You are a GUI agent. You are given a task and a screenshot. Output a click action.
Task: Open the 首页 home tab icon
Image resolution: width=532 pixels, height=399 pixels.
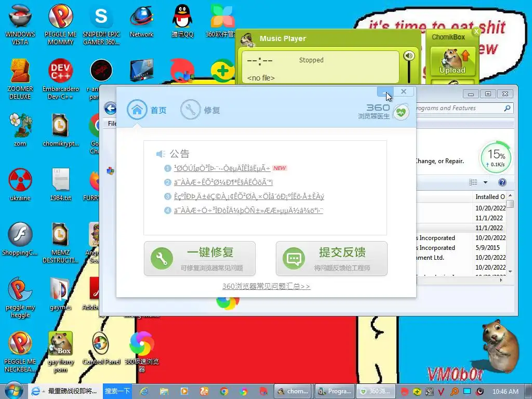point(137,110)
